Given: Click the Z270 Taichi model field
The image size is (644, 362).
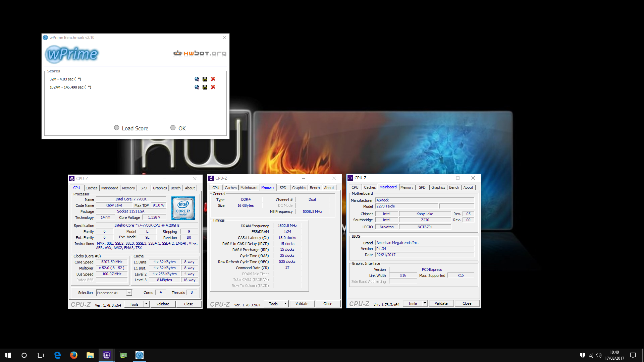Looking at the screenshot, I should click(x=407, y=206).
